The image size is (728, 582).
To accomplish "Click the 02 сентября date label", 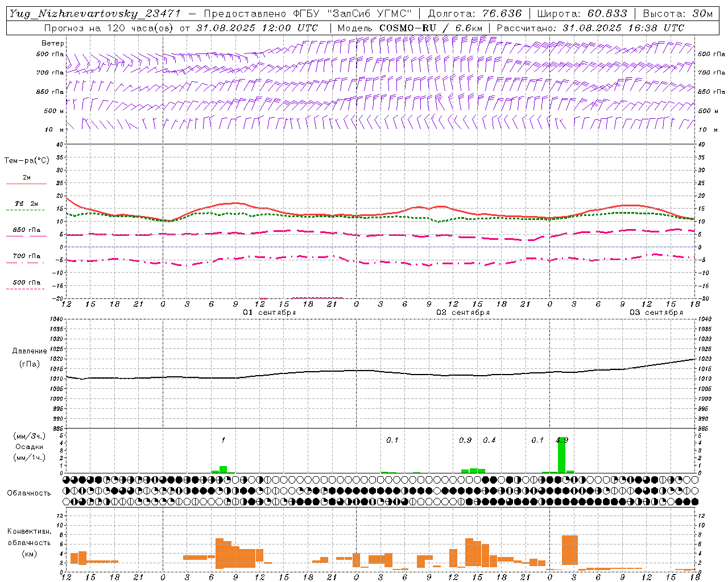I will click(x=463, y=313).
